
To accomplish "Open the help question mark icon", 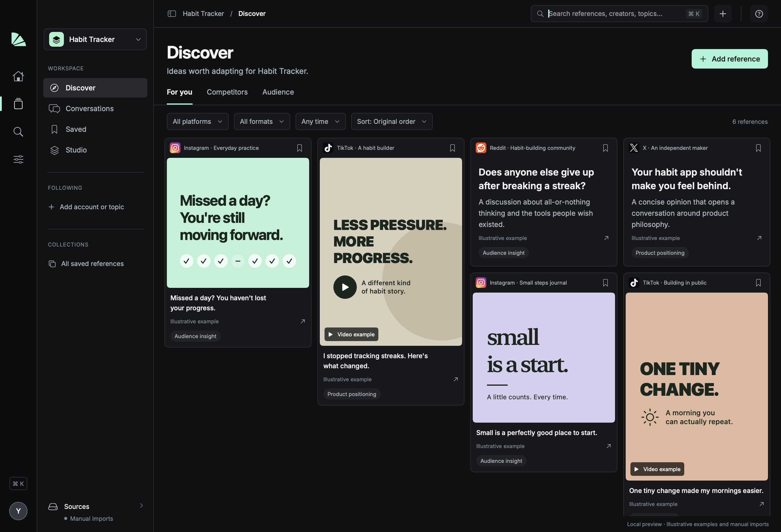I will point(759,14).
